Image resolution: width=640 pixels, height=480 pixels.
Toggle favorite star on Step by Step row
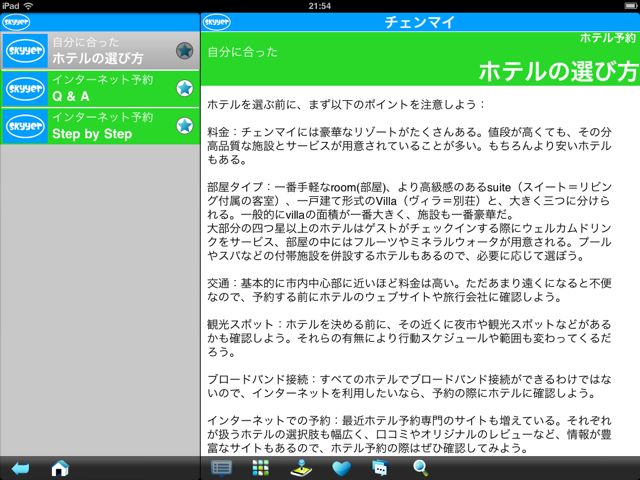tap(184, 126)
